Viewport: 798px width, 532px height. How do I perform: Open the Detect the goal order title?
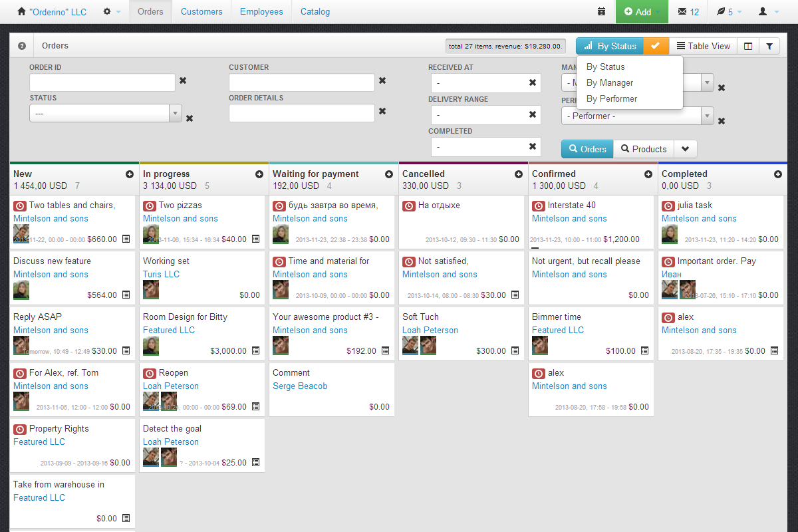point(172,428)
